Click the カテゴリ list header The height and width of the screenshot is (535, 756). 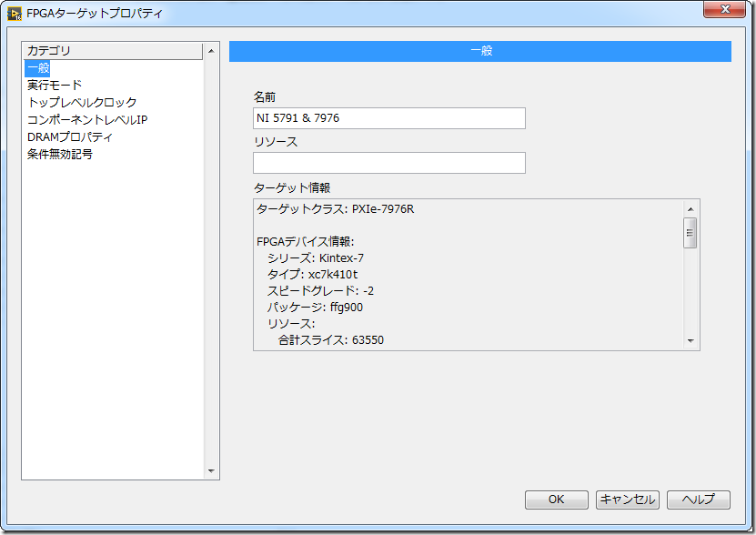(x=113, y=51)
